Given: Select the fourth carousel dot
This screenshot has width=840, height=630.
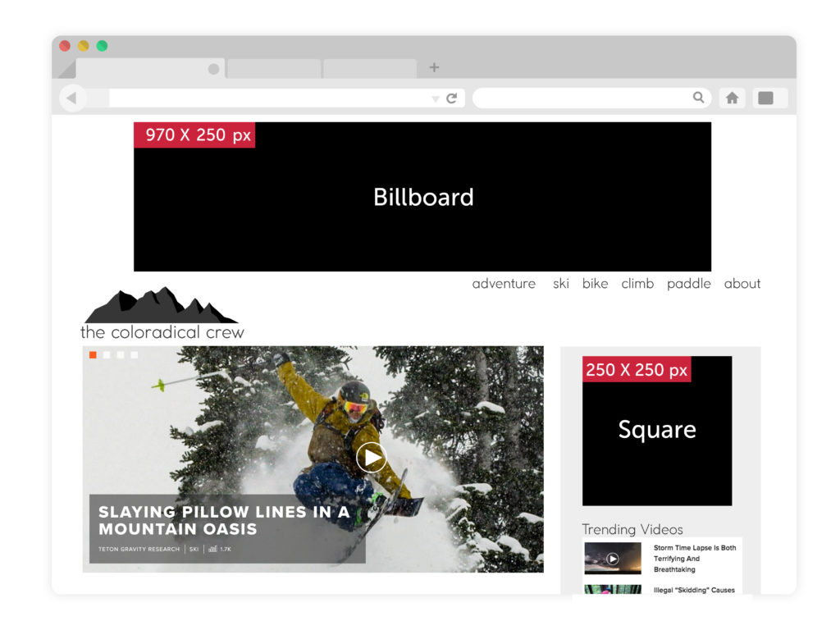Looking at the screenshot, I should [x=135, y=355].
